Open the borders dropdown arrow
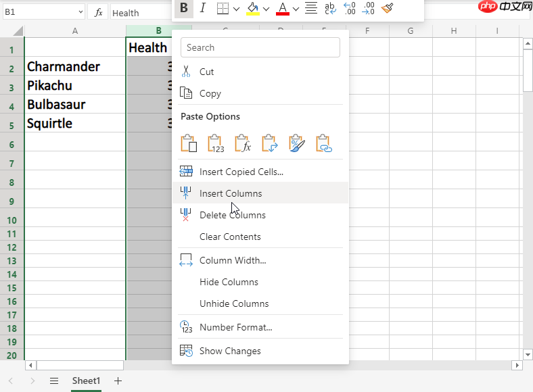Screen dimensions: 533x392 point(237,9)
